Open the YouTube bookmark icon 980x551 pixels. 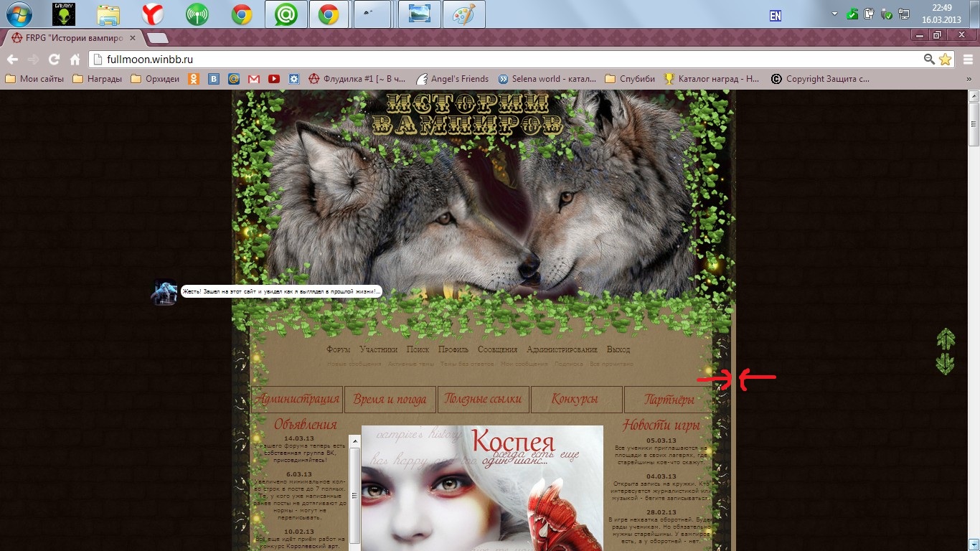coord(273,79)
